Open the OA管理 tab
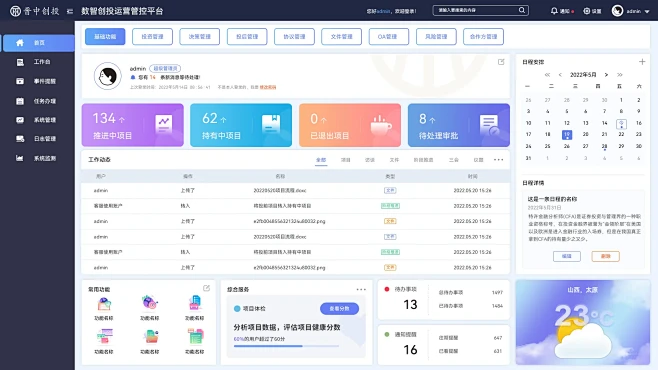Image resolution: width=658 pixels, height=370 pixels. pos(389,36)
